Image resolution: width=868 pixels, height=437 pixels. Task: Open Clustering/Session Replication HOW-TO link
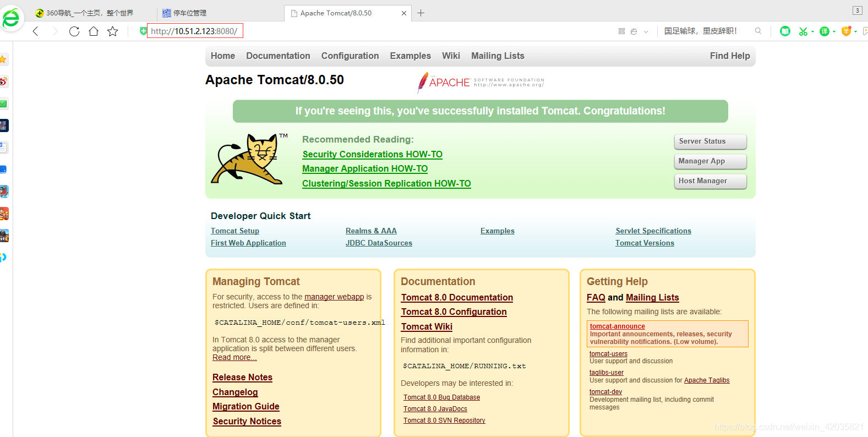[386, 184]
